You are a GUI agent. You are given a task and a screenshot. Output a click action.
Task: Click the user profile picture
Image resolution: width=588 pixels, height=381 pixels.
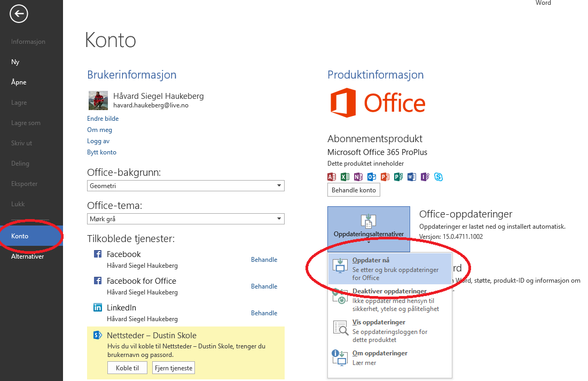[x=98, y=100]
